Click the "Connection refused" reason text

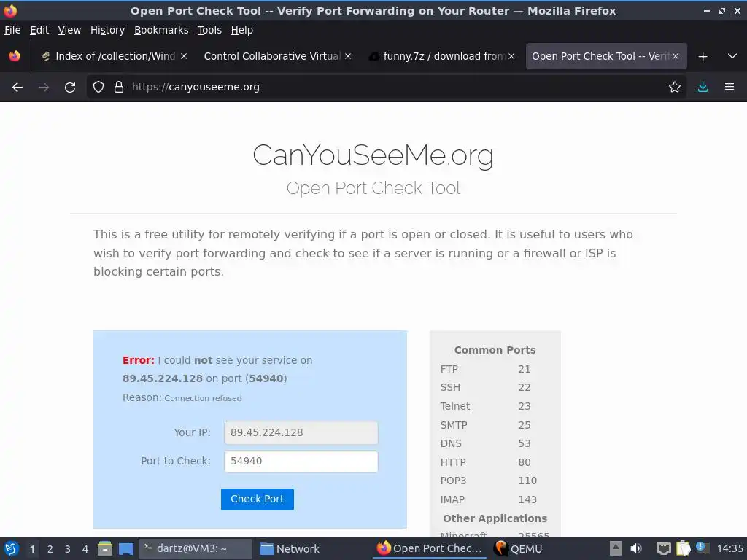tap(203, 398)
